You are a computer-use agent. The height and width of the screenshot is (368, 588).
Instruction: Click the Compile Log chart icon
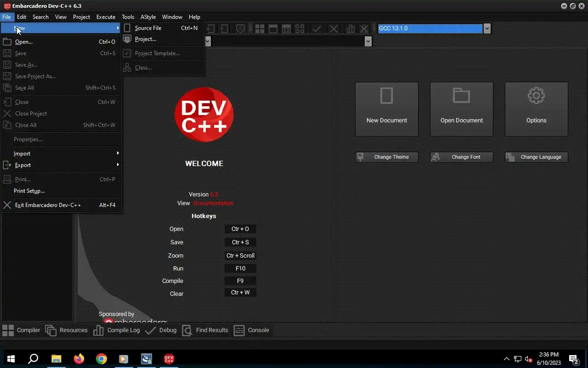(98, 330)
